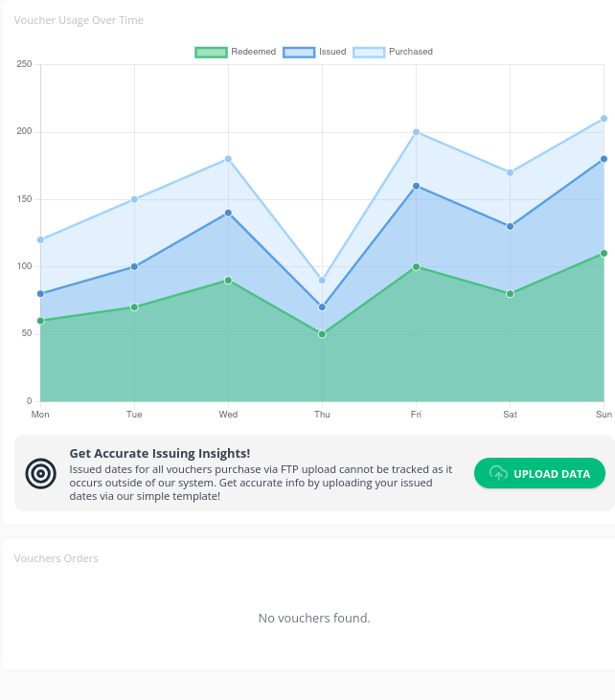The image size is (615, 700).
Task: Toggle the Purchased series legend swatch
Action: [369, 52]
